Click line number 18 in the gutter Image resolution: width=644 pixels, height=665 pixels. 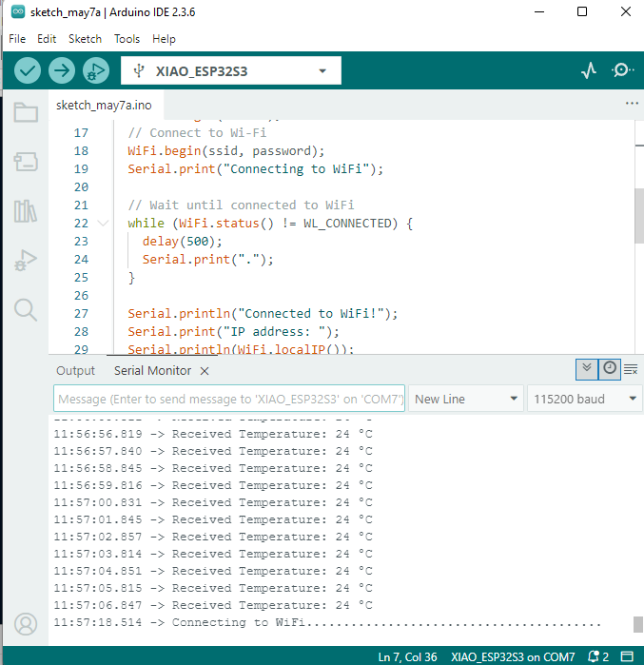pyautogui.click(x=81, y=151)
